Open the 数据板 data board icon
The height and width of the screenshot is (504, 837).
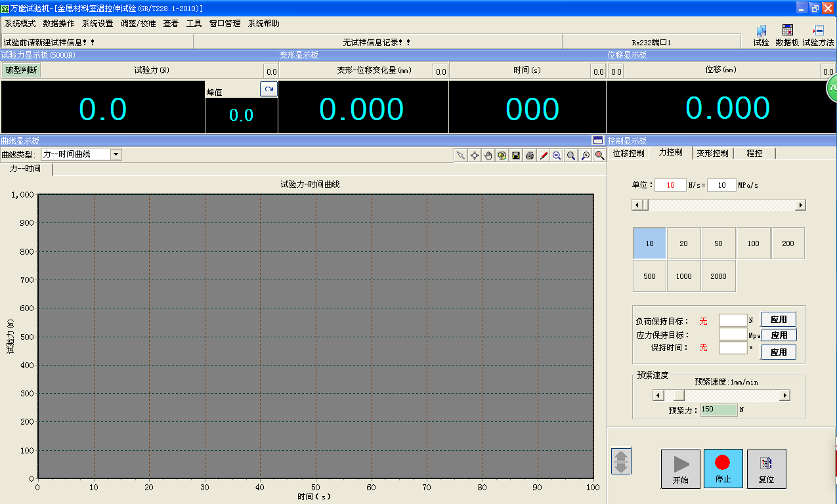click(787, 35)
